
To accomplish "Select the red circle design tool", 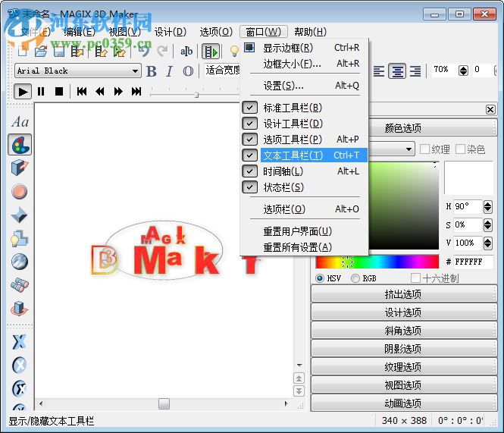I will coord(20,191).
